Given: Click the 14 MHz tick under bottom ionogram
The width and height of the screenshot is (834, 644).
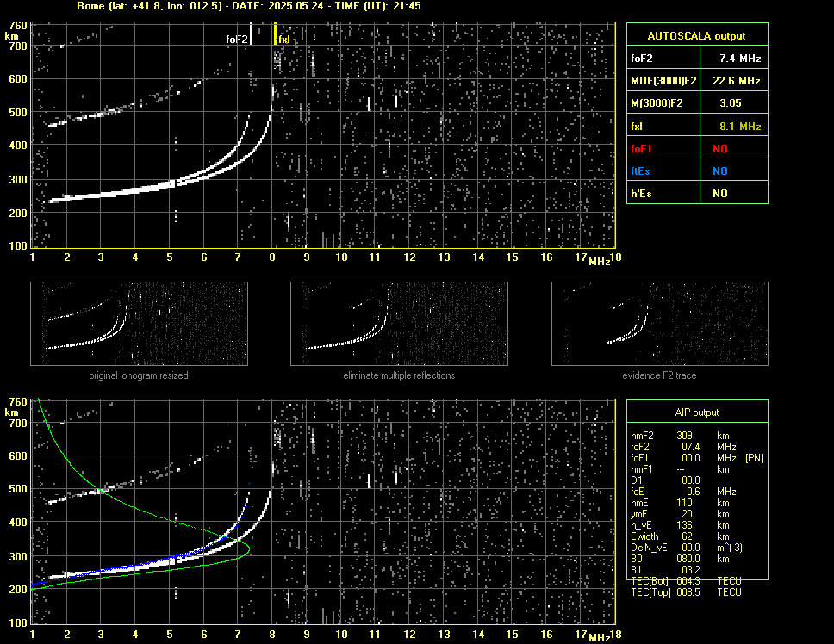Looking at the screenshot, I should [x=478, y=634].
